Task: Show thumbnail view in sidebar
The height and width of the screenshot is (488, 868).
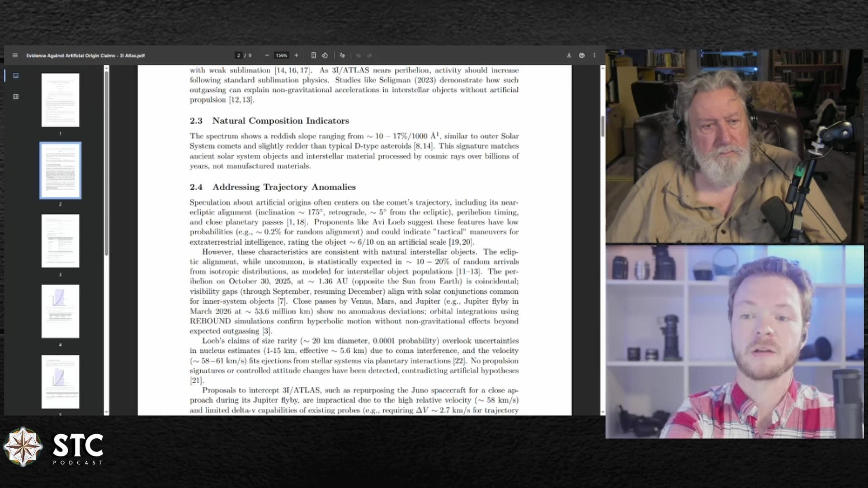Action: tap(16, 75)
